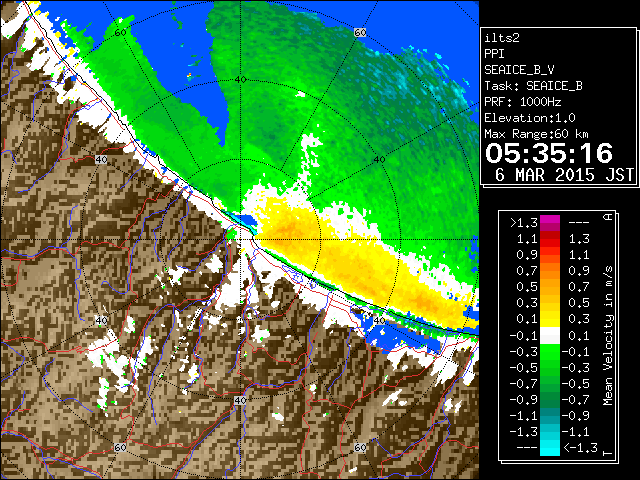Click the Mean Velocity in m/s legend title
This screenshot has width=640, height=480.
coord(608,336)
